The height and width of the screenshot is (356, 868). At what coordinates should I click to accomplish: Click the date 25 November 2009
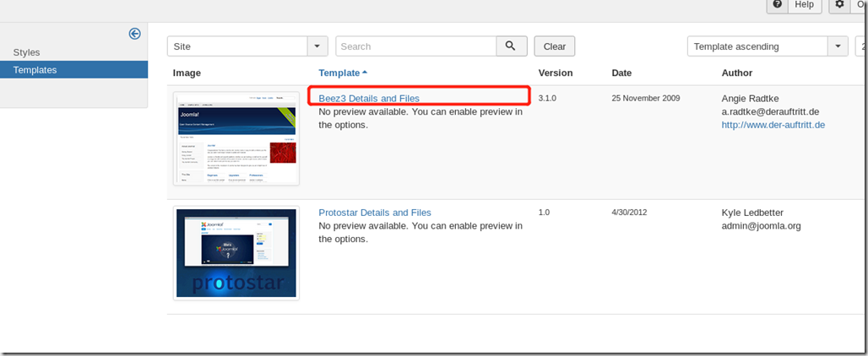646,99
